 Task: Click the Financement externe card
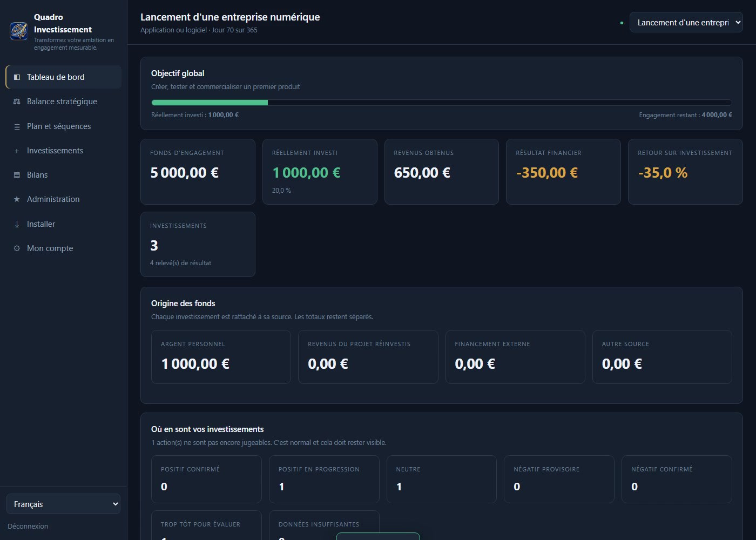point(515,357)
